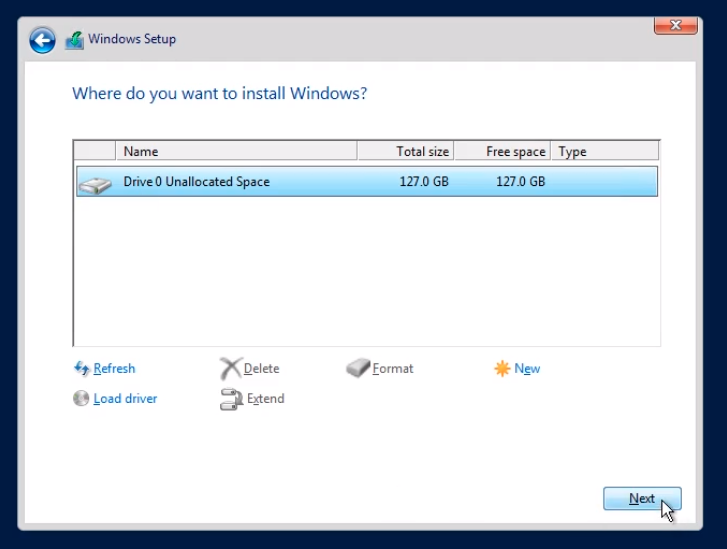The image size is (727, 549).
Task: Select the Drive 0 Unallocated Space row
Action: [x=367, y=181]
